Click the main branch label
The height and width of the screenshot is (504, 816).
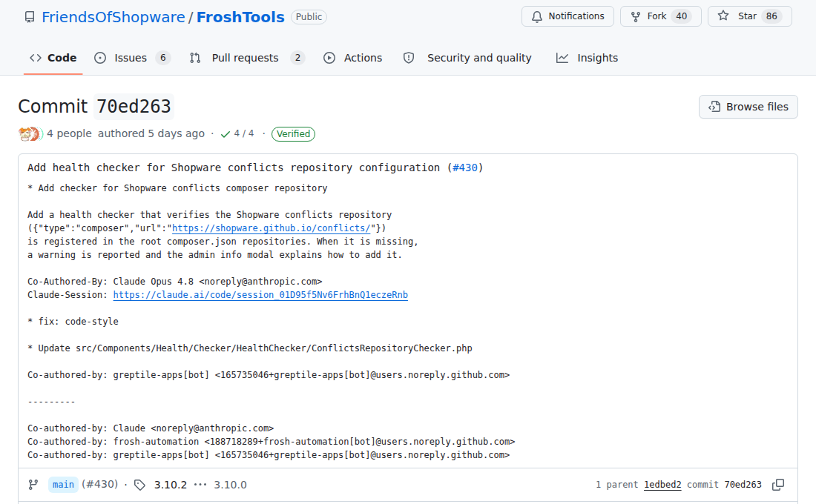tap(63, 484)
